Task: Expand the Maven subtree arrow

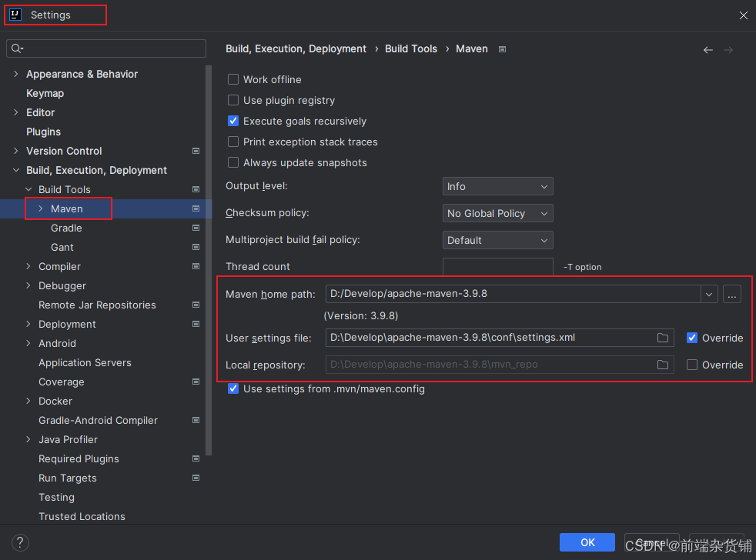Action: [x=41, y=208]
